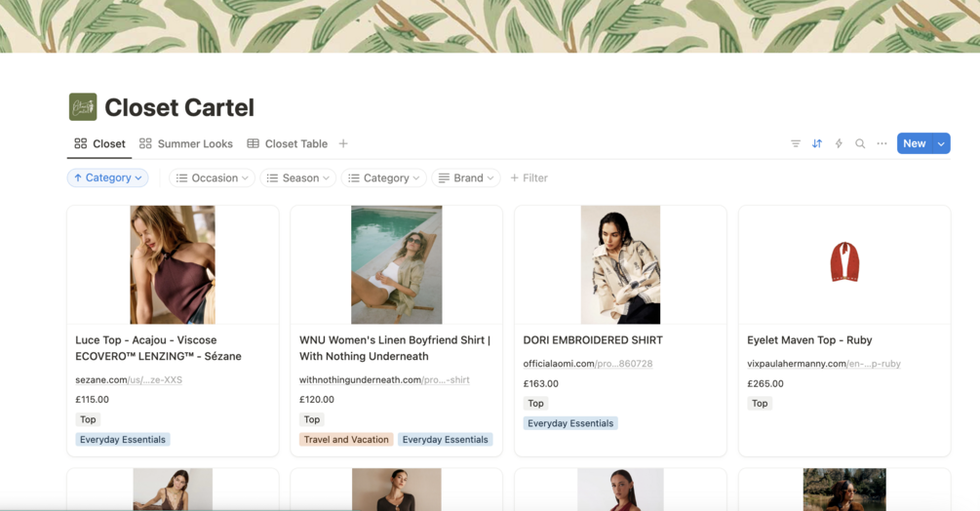
Task: Open the three-dots view options menu
Action: pos(882,143)
